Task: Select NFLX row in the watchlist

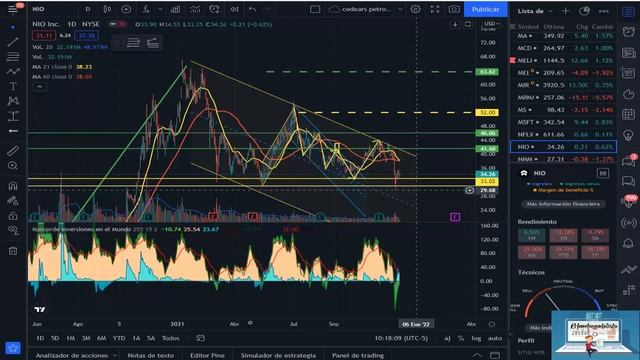Action: click(x=563, y=134)
